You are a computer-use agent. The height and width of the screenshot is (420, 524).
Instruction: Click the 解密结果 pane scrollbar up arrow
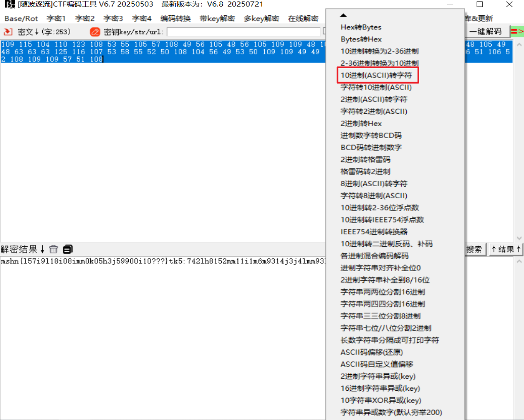pos(519,261)
